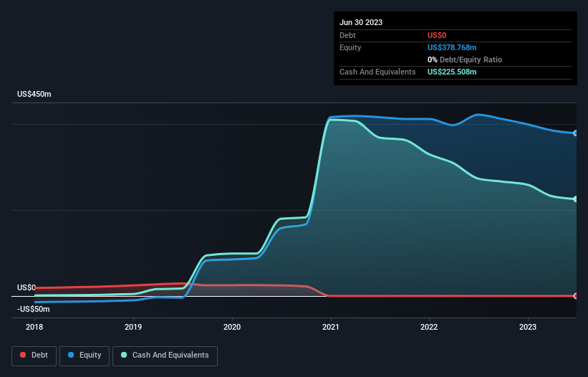Screen dimensions: 588x377
Task: Click the Jun 30 2023 tooltip date
Action: click(361, 22)
